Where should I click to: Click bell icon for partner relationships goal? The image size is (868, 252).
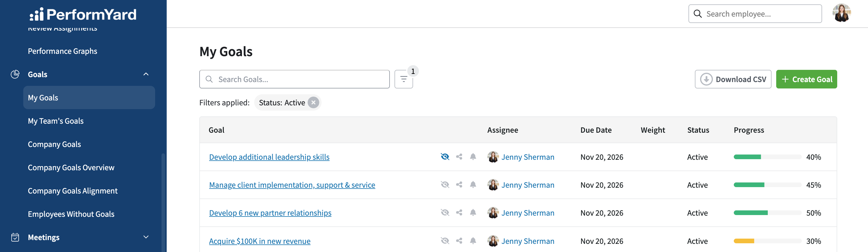point(473,212)
